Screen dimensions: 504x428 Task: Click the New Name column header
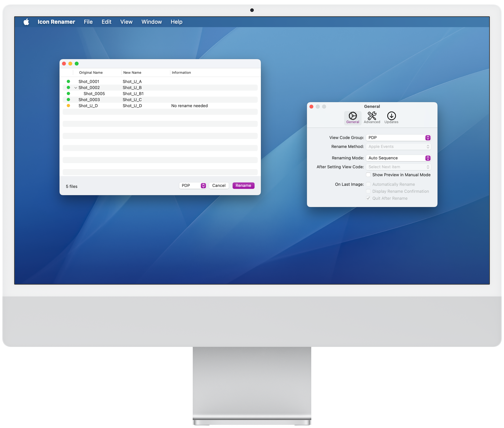point(132,72)
